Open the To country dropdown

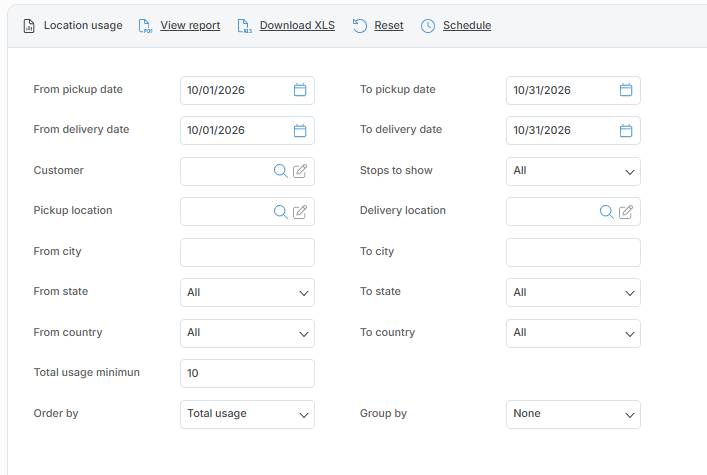pyautogui.click(x=573, y=333)
